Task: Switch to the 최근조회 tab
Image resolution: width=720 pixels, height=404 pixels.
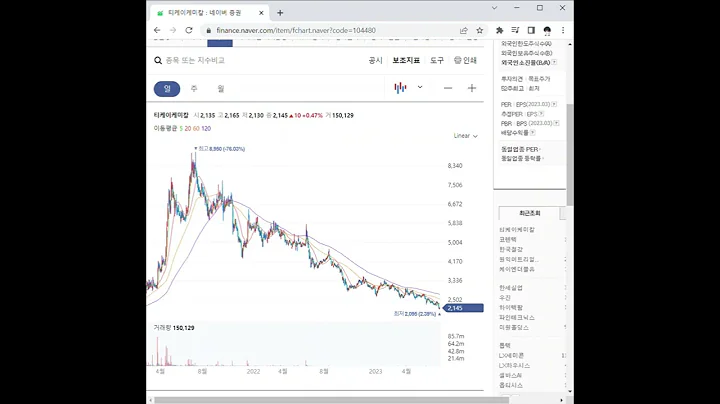Action: [529, 213]
